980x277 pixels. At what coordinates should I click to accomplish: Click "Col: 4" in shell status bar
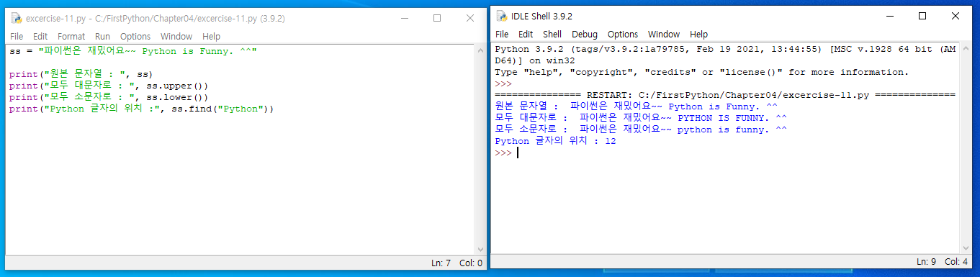click(956, 262)
